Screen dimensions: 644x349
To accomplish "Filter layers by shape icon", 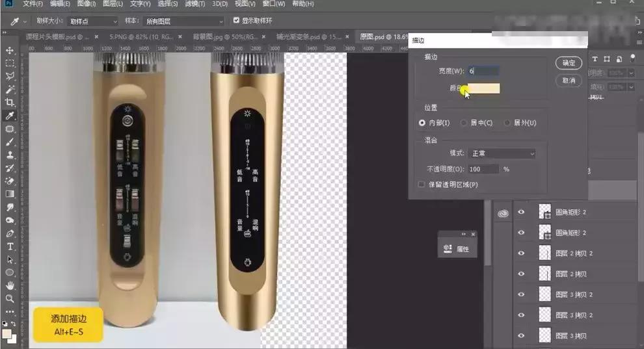I will (607, 59).
